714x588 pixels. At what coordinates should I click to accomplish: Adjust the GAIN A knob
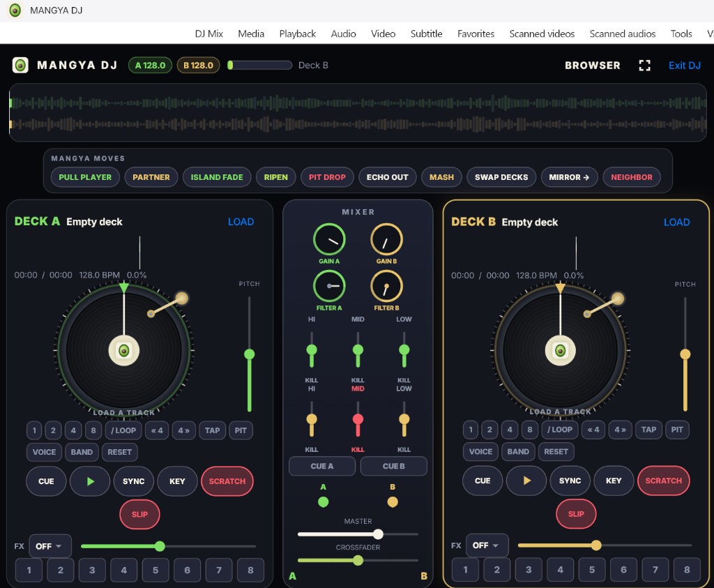click(x=329, y=239)
